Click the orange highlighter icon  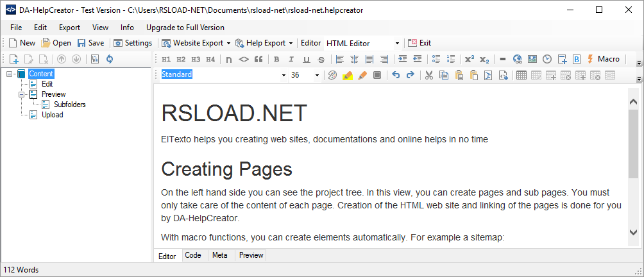click(x=362, y=75)
